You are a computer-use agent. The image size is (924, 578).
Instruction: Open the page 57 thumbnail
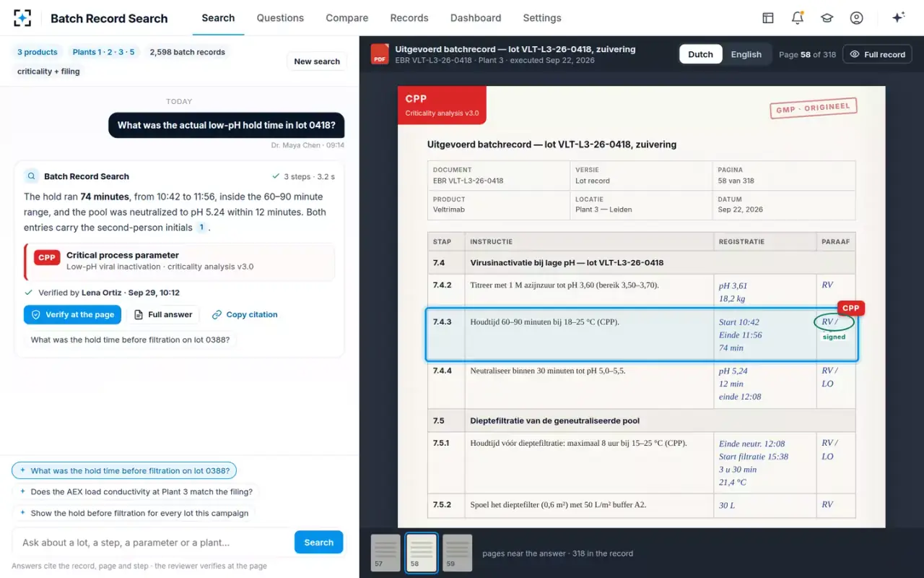pyautogui.click(x=385, y=553)
